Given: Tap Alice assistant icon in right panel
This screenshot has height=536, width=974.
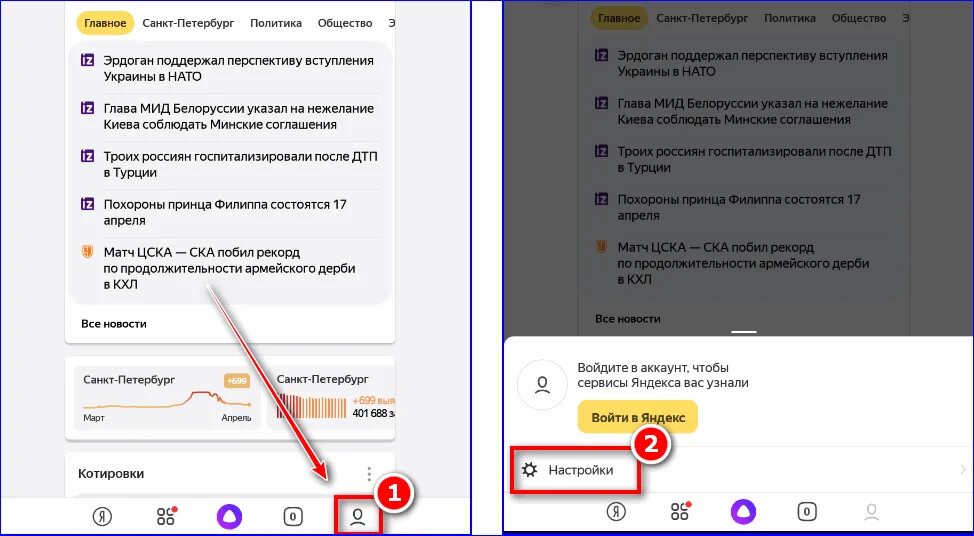Looking at the screenshot, I should [x=744, y=511].
